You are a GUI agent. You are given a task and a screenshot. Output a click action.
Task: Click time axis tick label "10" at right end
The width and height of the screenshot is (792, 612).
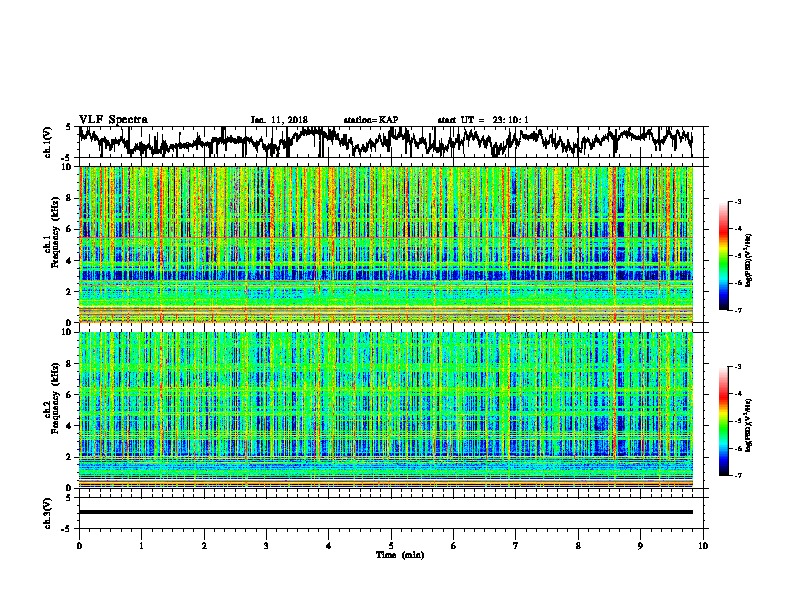(703, 546)
